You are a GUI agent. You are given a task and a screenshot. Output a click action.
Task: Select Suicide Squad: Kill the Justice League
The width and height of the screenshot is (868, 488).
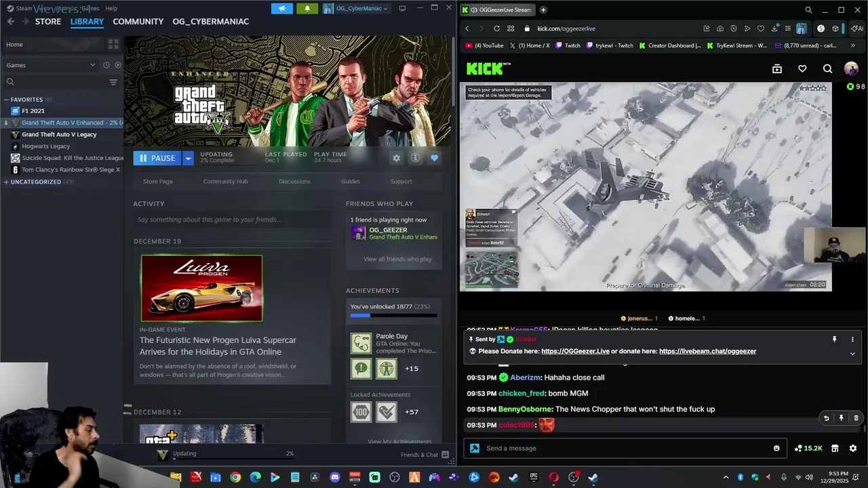pos(73,158)
